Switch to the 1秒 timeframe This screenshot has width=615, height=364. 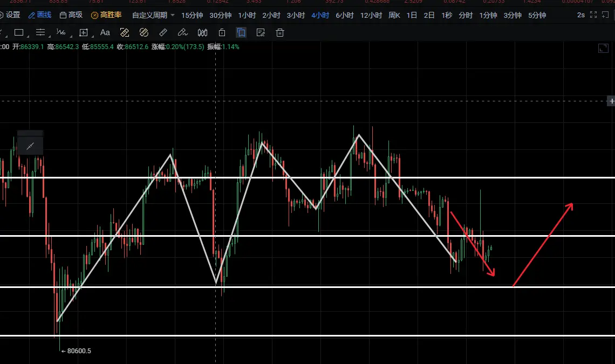coord(447,15)
